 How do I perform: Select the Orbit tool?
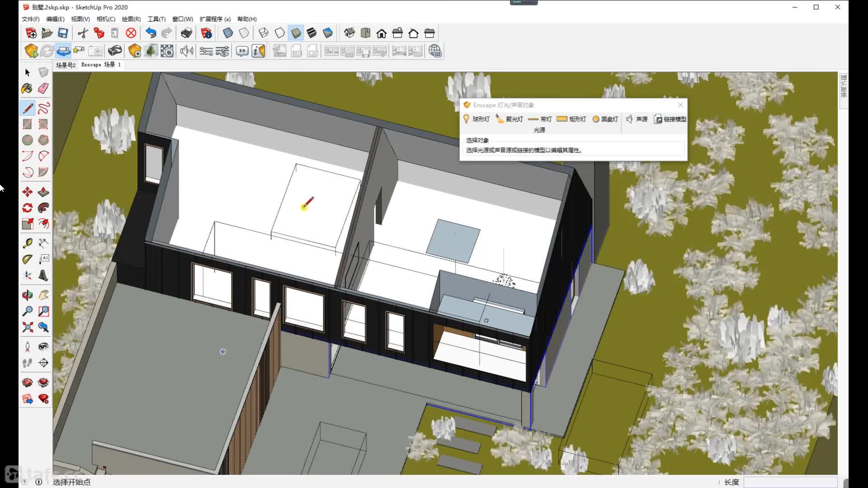[x=27, y=295]
